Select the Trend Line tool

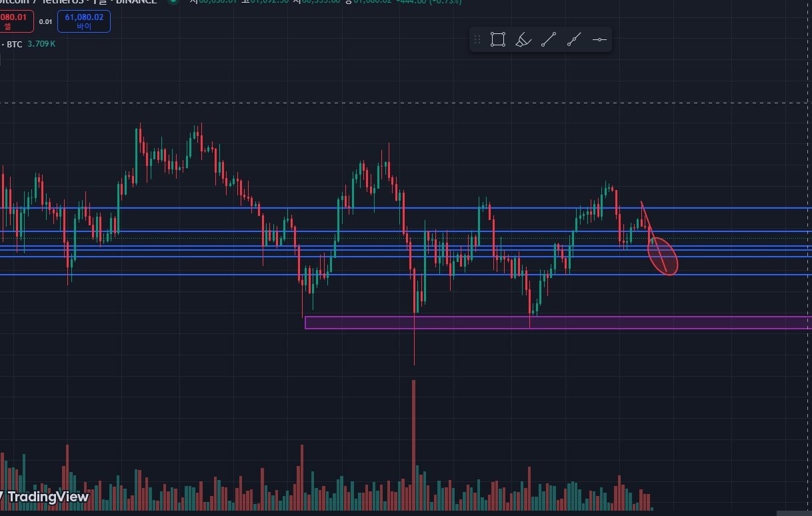pyautogui.click(x=549, y=40)
